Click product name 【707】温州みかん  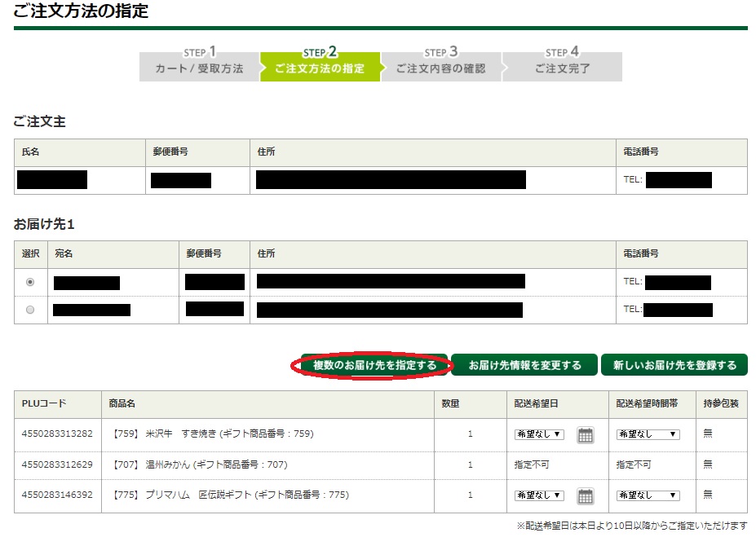pos(199,464)
